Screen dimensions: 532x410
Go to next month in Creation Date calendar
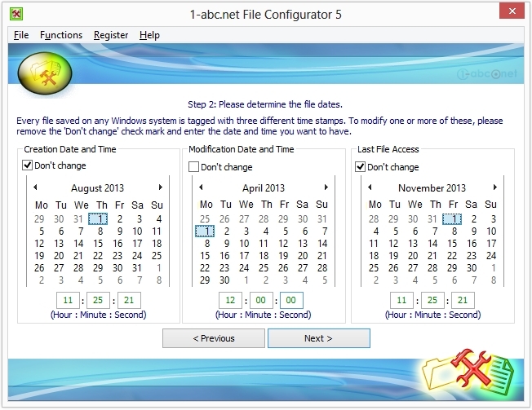click(161, 187)
